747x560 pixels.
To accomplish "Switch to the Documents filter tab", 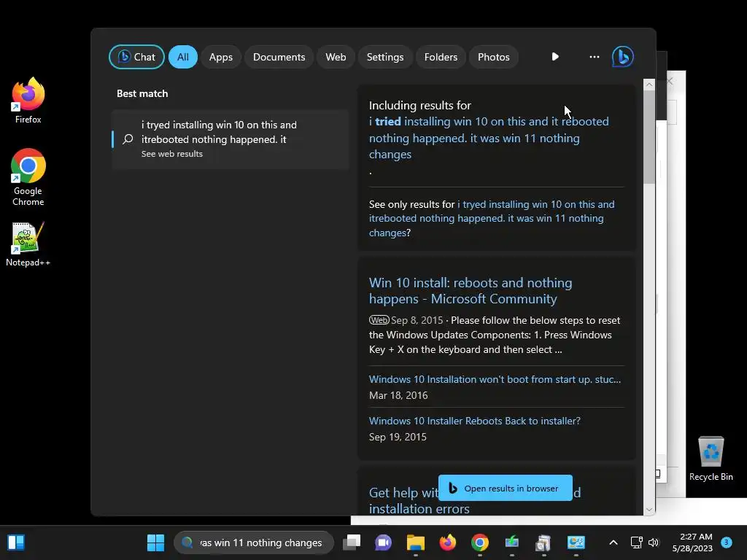I will (279, 57).
